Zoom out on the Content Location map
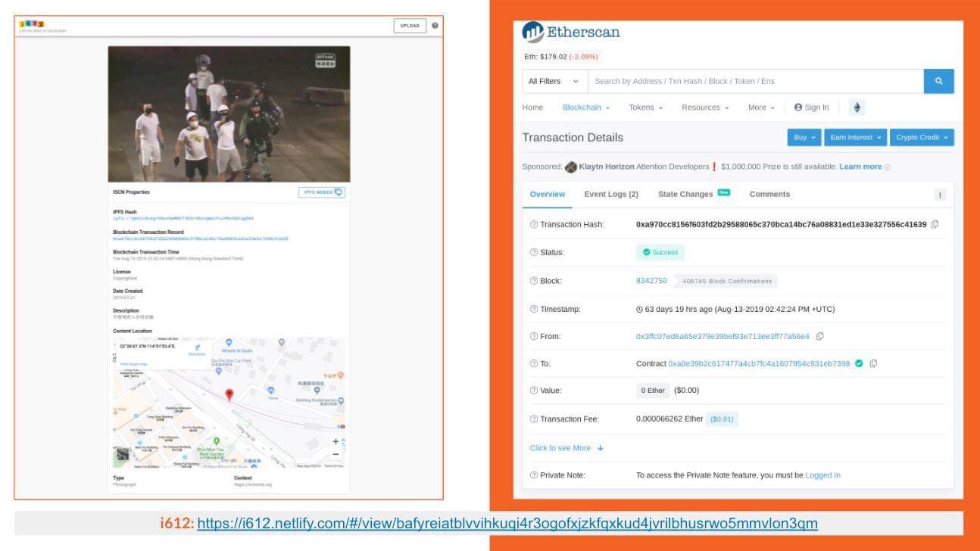Viewport: 980px width, 551px height. tap(336, 454)
